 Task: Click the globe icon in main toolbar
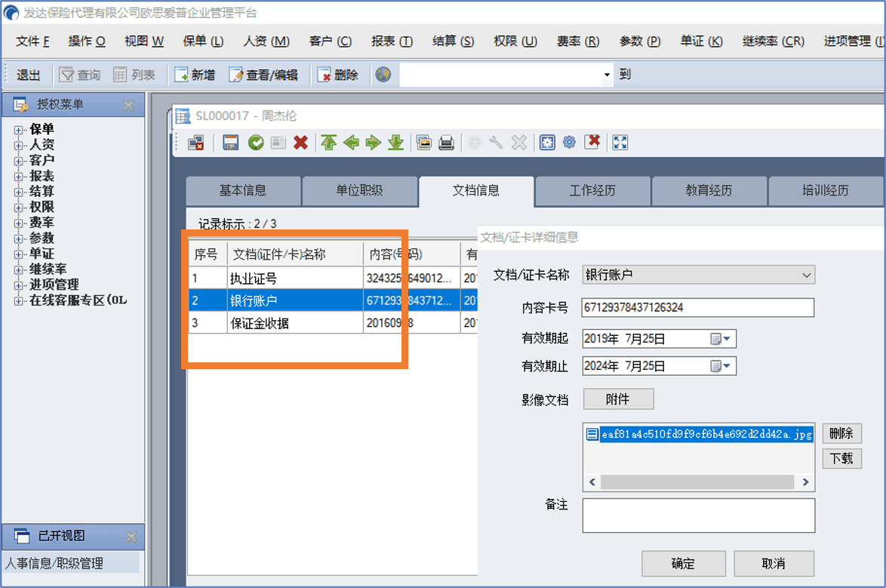click(x=383, y=75)
